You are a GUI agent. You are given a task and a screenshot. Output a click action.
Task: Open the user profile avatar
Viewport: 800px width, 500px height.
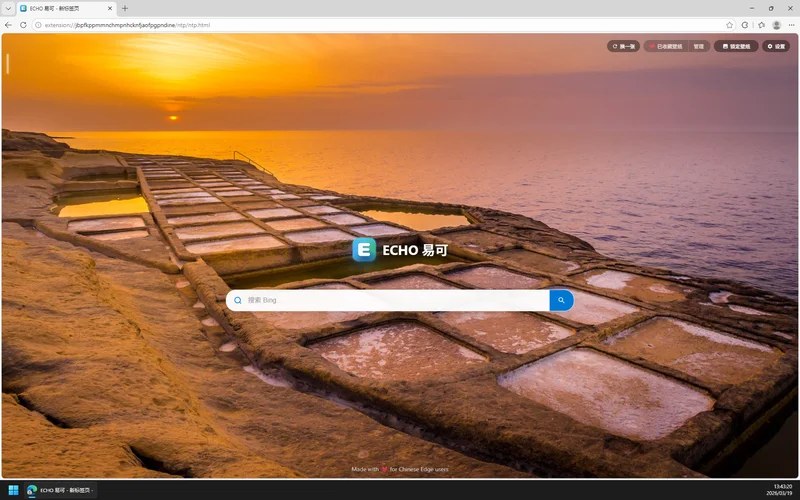point(776,25)
